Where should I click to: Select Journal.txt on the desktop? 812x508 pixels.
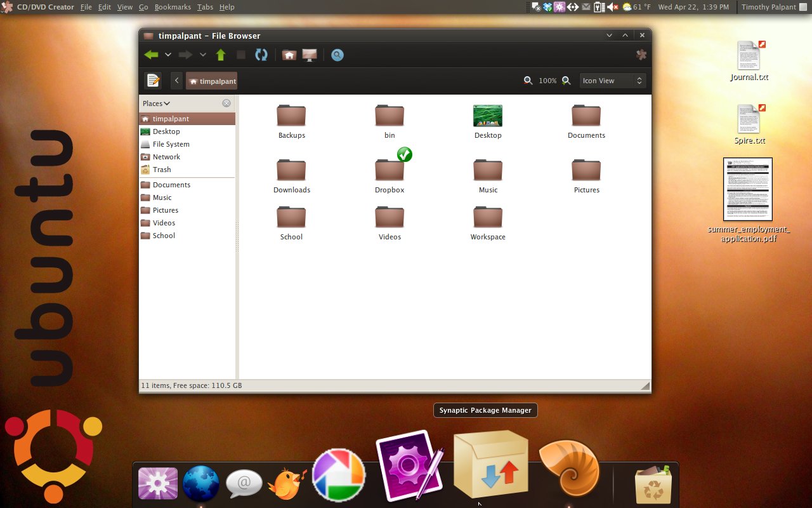749,56
